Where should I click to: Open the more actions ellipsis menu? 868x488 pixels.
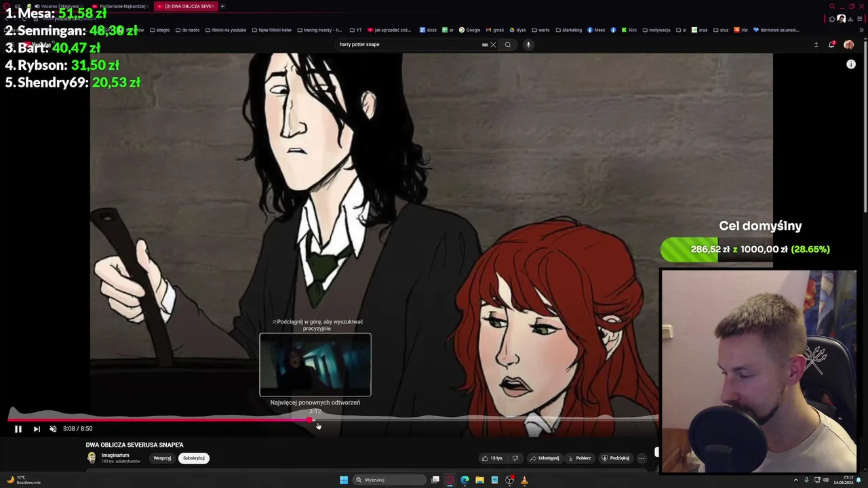pyautogui.click(x=642, y=458)
